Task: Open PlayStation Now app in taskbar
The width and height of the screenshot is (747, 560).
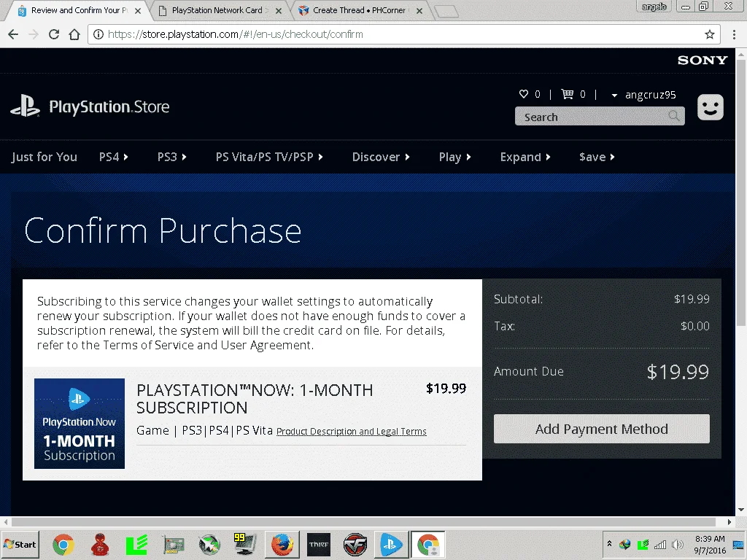Action: 391,544
